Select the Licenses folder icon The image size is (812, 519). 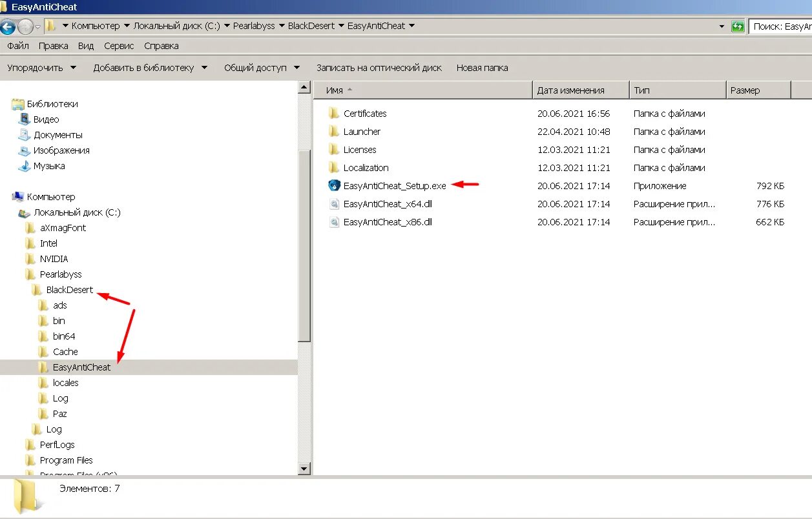[333, 150]
